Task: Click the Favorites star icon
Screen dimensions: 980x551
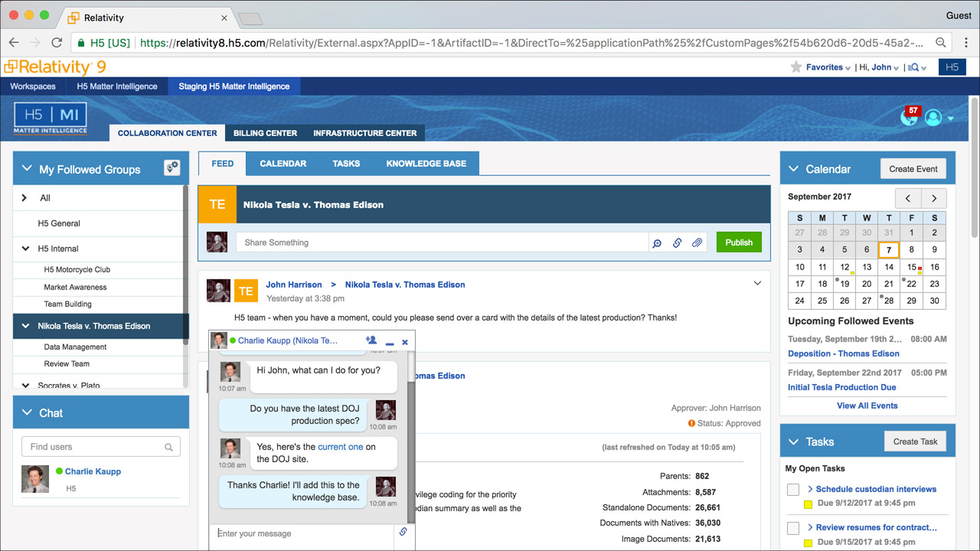Action: pos(796,67)
